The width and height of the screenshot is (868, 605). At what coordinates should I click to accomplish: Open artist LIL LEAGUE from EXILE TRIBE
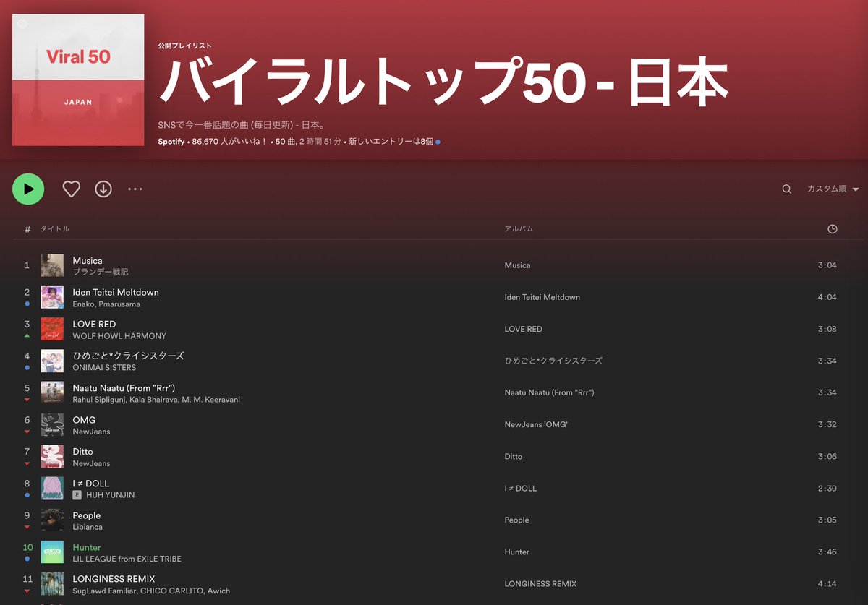point(127,559)
